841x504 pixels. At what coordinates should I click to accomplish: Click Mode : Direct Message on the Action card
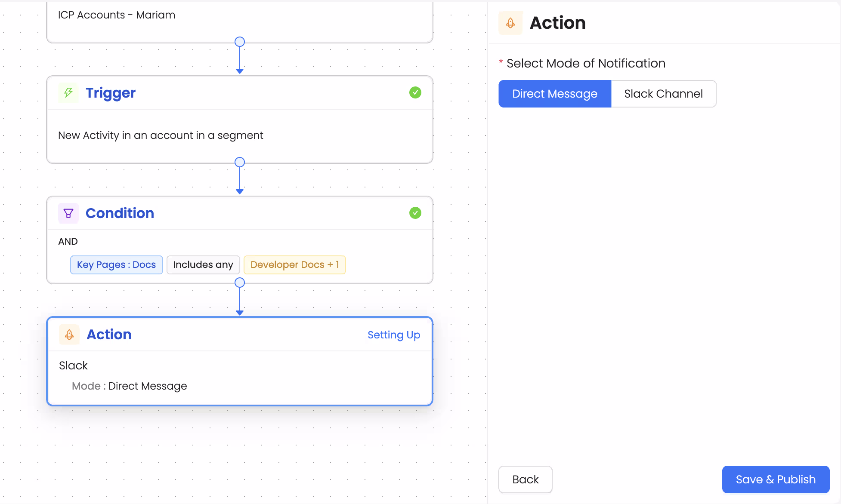pyautogui.click(x=129, y=386)
